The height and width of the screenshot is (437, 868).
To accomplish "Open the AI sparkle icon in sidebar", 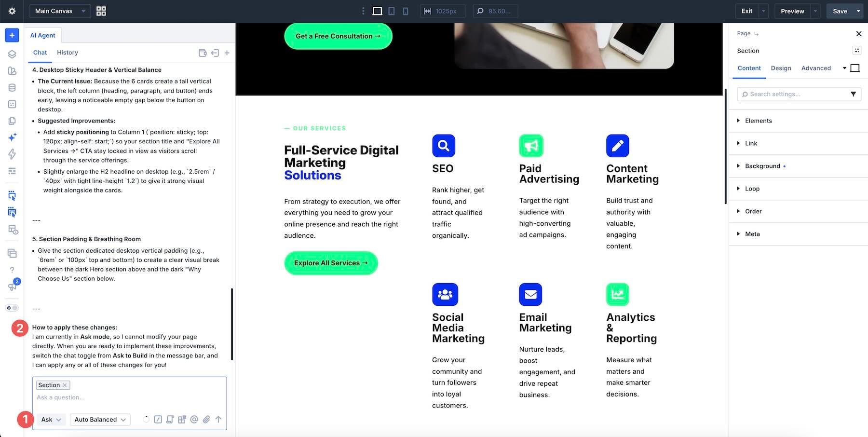I will 12,137.
